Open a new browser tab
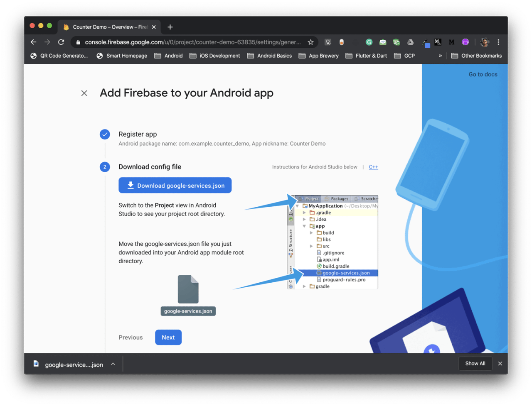This screenshot has width=532, height=406. pos(170,27)
